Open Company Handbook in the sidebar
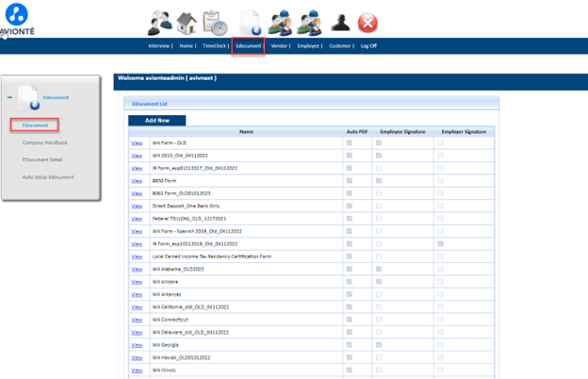The image size is (588, 379). point(45,142)
